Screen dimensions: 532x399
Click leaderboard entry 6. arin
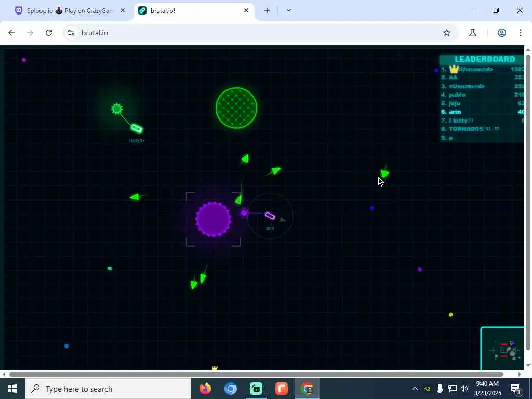(x=482, y=112)
